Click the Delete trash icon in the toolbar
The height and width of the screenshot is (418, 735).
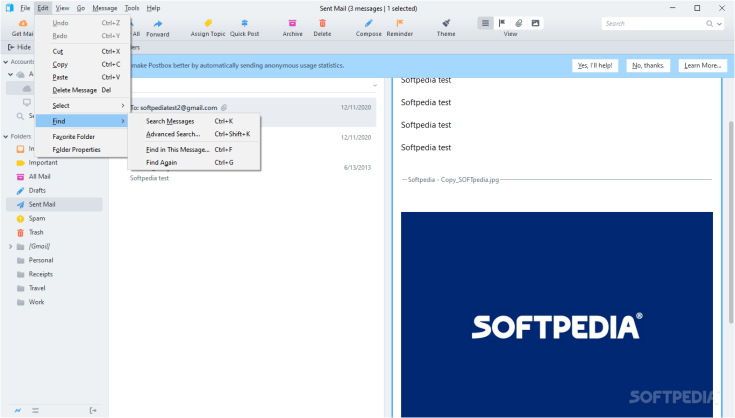[x=322, y=23]
